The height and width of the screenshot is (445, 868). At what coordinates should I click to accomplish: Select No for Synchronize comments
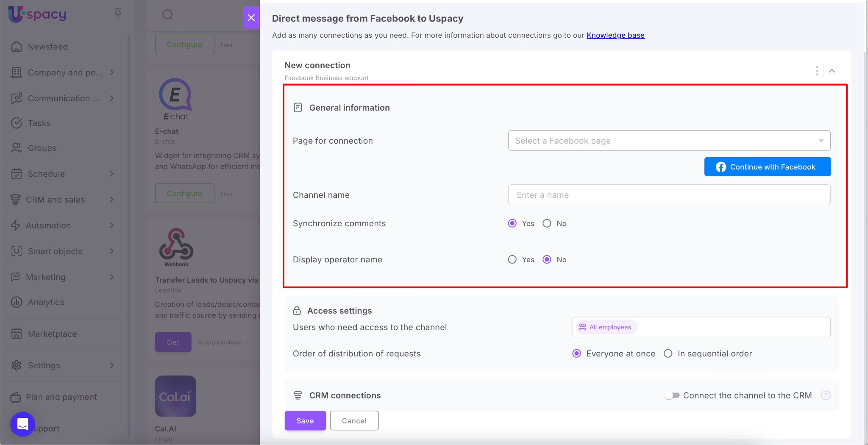click(547, 223)
